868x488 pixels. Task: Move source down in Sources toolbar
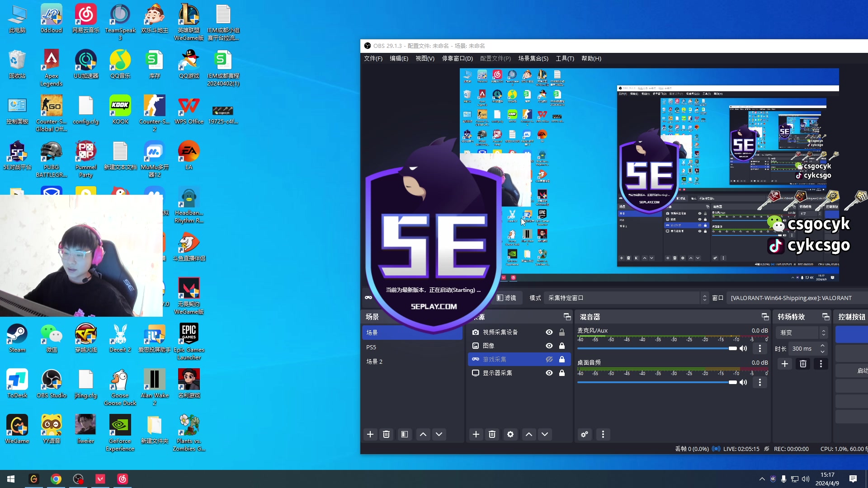coord(545,434)
